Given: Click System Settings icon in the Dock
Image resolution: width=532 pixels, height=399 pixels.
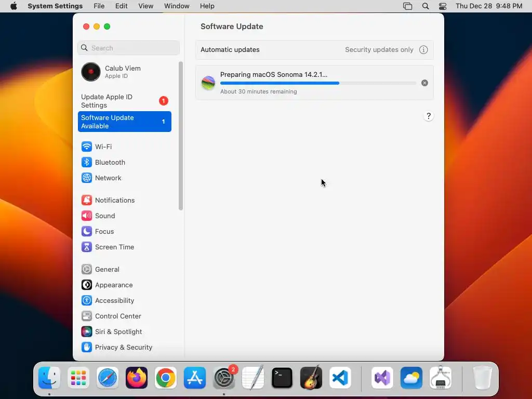Looking at the screenshot, I should pyautogui.click(x=224, y=378).
